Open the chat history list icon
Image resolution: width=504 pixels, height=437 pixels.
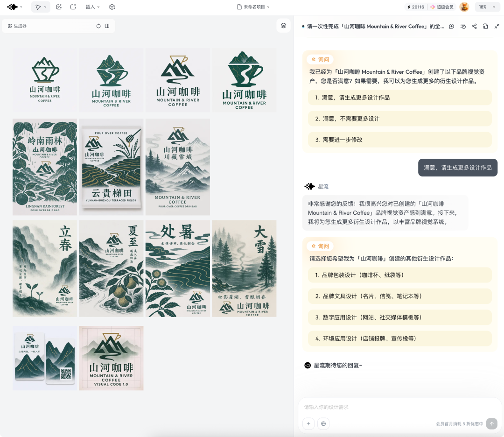[x=463, y=26]
